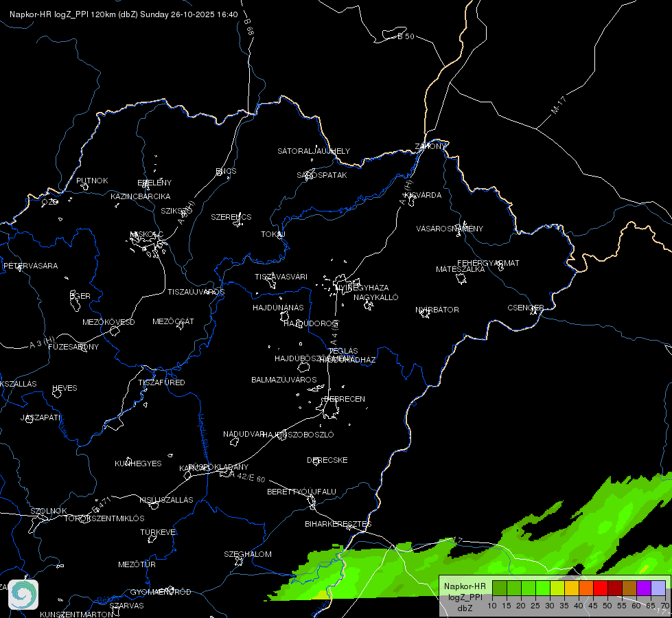Click the GYOMAENDRŐD label
The width and height of the screenshot is (672, 618).
pos(161,593)
